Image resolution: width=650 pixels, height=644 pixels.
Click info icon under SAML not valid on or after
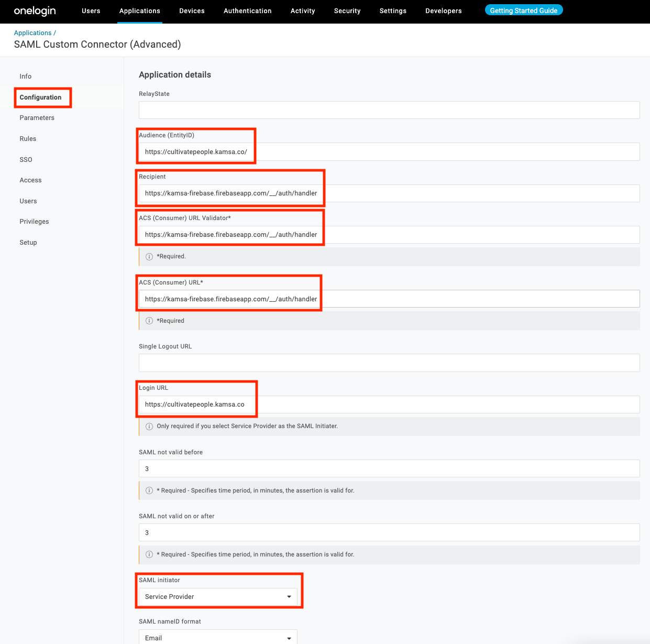149,554
